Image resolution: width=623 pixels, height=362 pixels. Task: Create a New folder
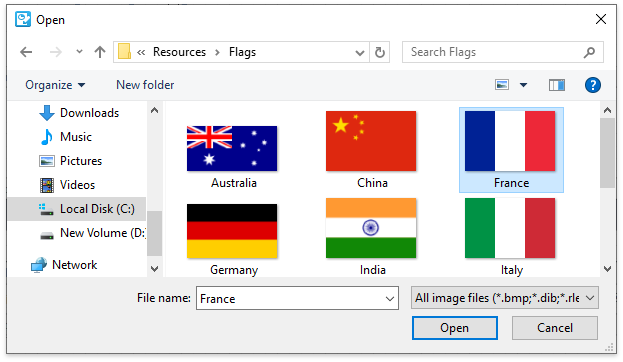pyautogui.click(x=145, y=85)
